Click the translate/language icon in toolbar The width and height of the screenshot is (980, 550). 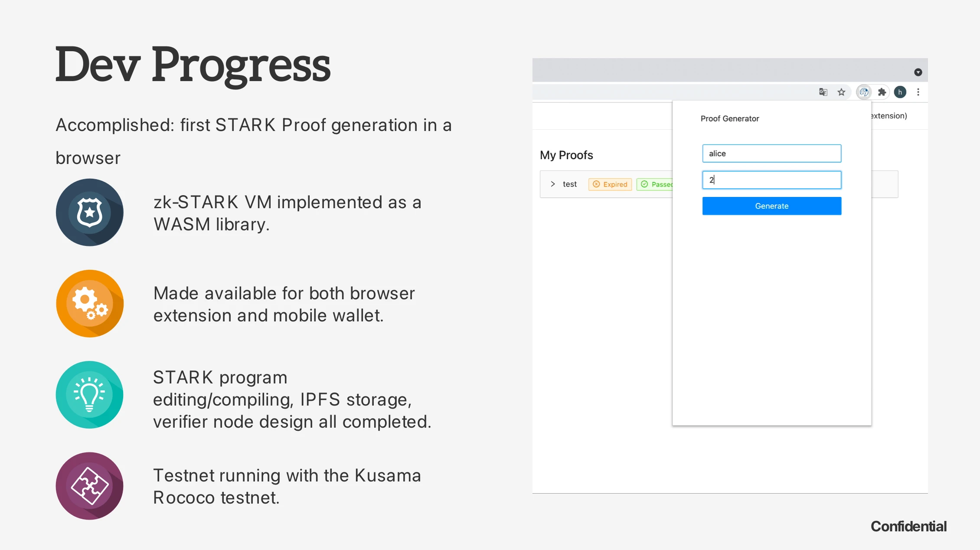pyautogui.click(x=823, y=92)
